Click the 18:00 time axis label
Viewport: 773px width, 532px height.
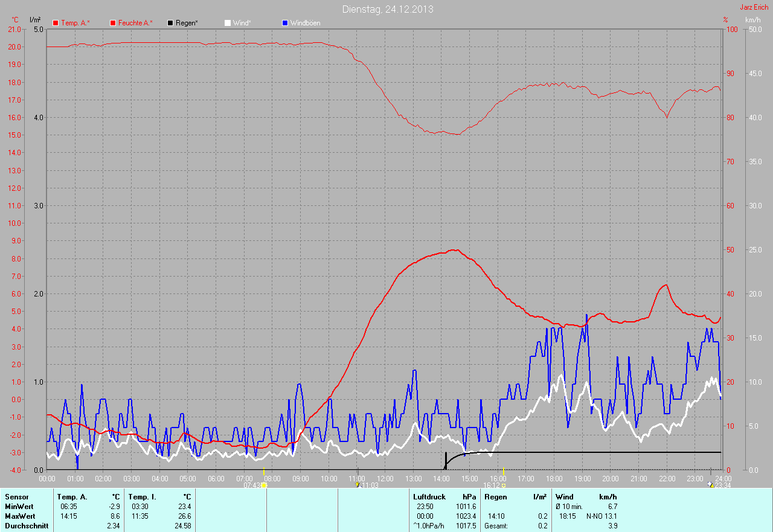(x=554, y=478)
